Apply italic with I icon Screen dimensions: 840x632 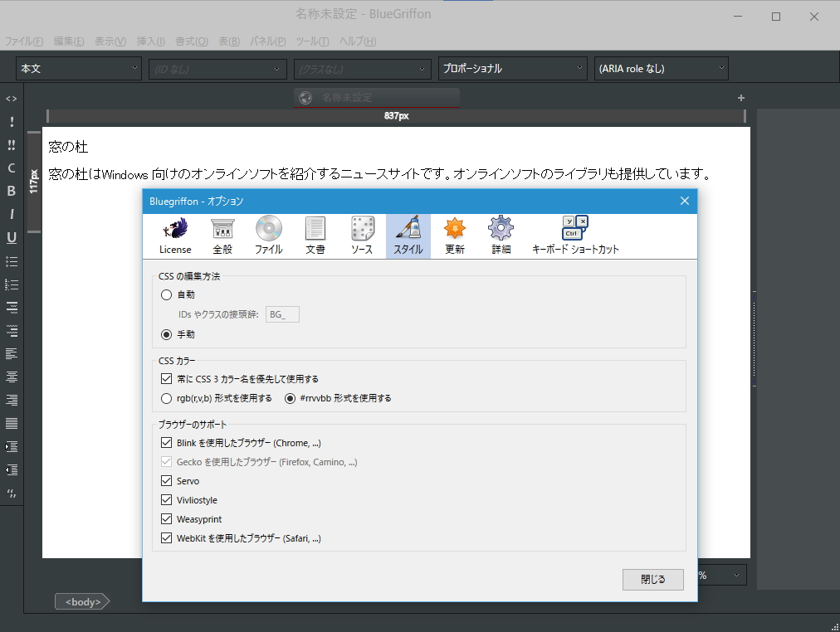pyautogui.click(x=12, y=214)
